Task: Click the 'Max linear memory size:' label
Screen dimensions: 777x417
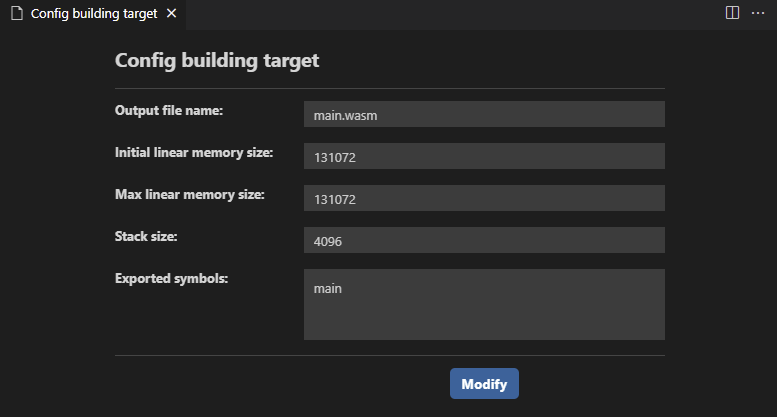Action: (x=190, y=194)
